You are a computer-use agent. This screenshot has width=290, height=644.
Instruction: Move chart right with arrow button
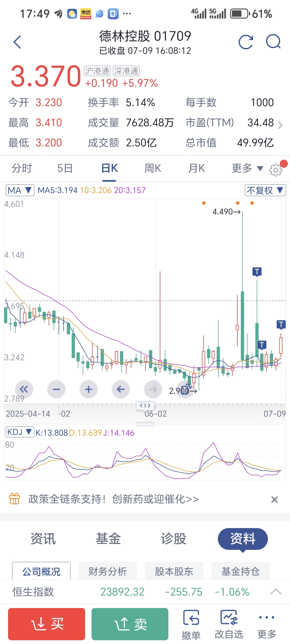pyautogui.click(x=153, y=389)
